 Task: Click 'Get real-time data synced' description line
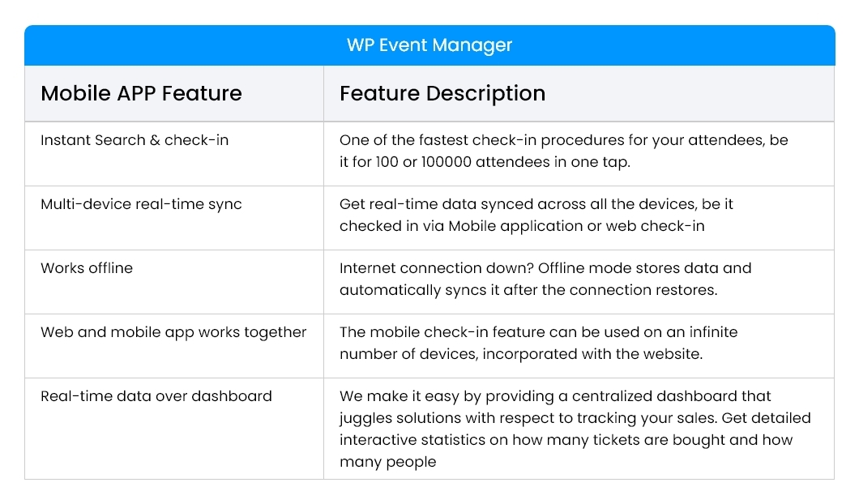536,204
